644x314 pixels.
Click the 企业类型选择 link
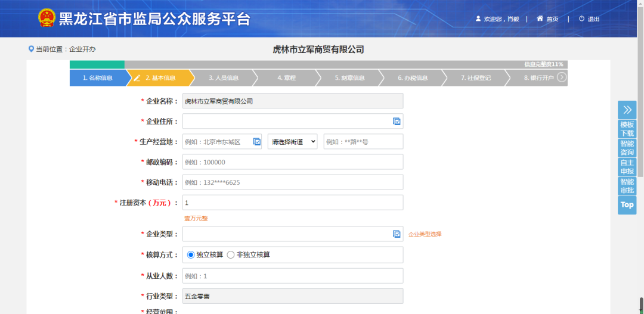point(425,234)
